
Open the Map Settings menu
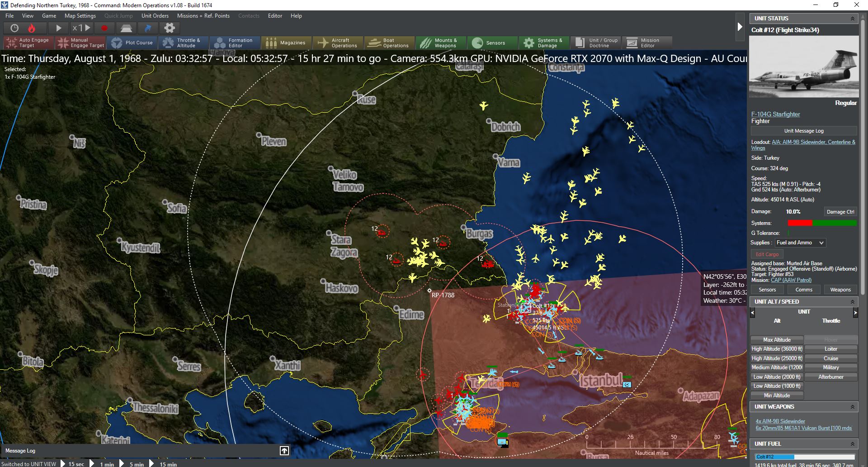pos(80,16)
